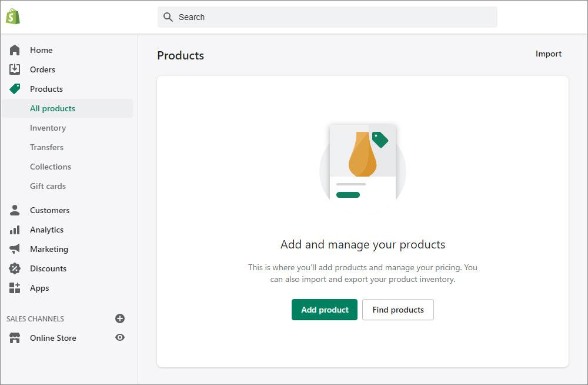Open the Inventory submenu item
Viewport: 588px width, 385px height.
[x=48, y=128]
